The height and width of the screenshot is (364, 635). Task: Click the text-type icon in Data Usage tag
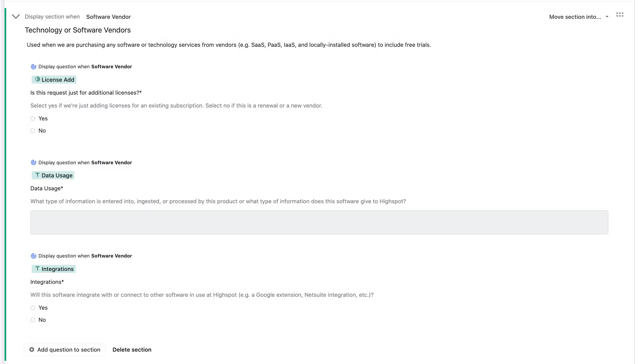point(37,175)
